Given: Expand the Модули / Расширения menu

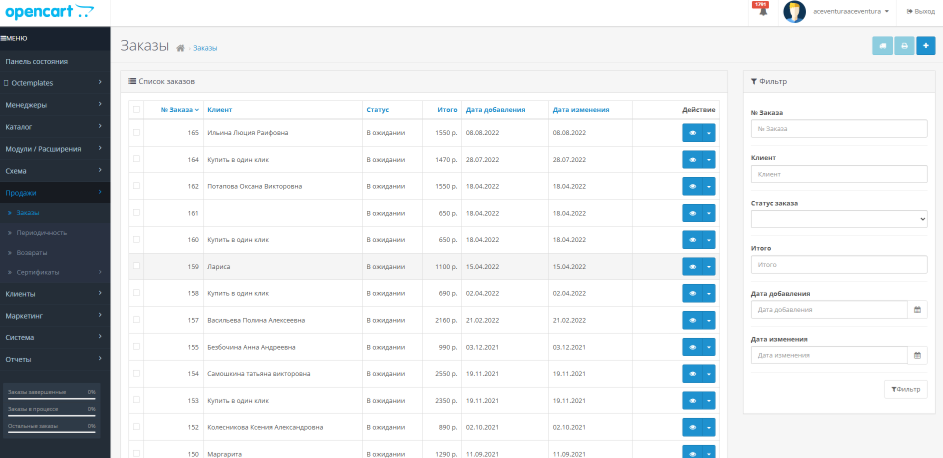Looking at the screenshot, I should [55, 149].
